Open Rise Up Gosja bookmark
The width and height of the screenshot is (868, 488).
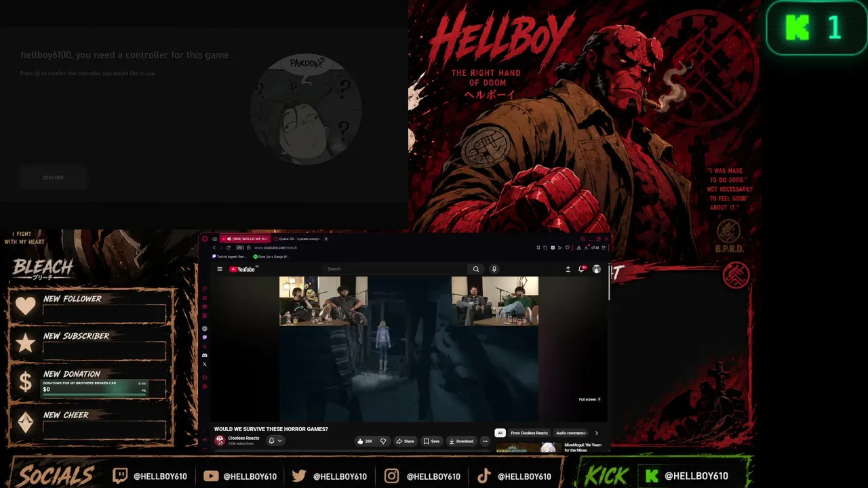click(271, 257)
